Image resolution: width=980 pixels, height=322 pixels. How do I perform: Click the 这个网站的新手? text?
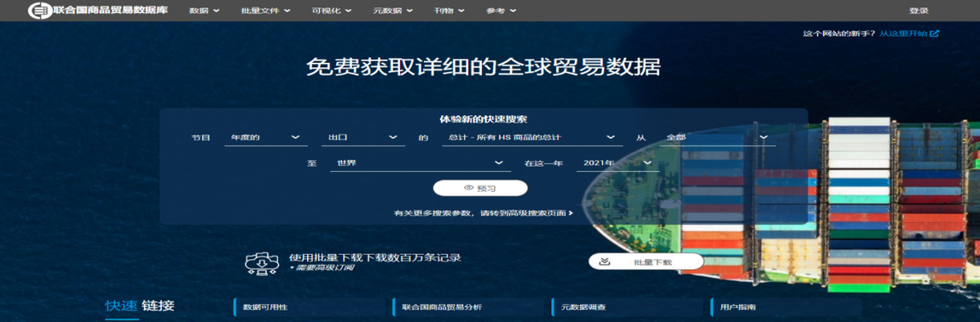click(x=840, y=34)
